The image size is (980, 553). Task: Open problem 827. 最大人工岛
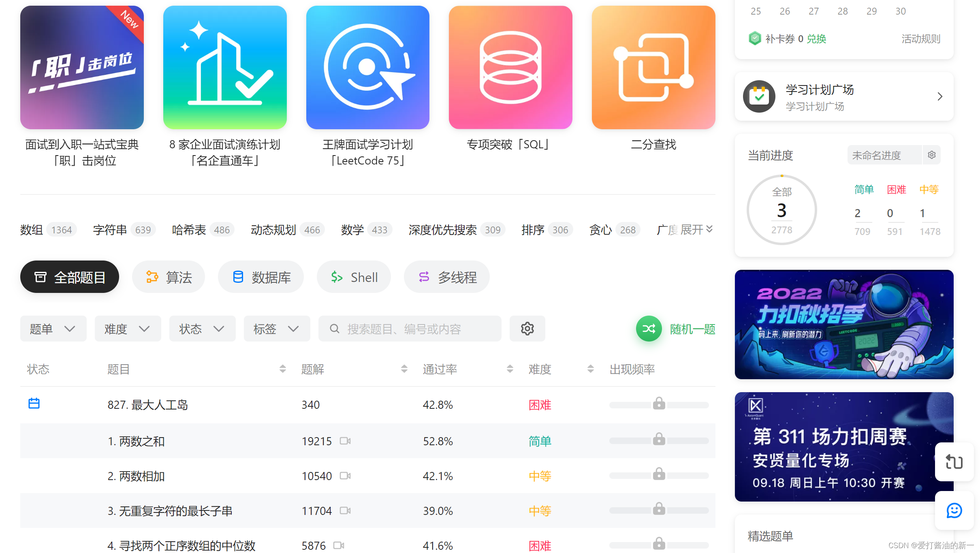click(x=148, y=405)
